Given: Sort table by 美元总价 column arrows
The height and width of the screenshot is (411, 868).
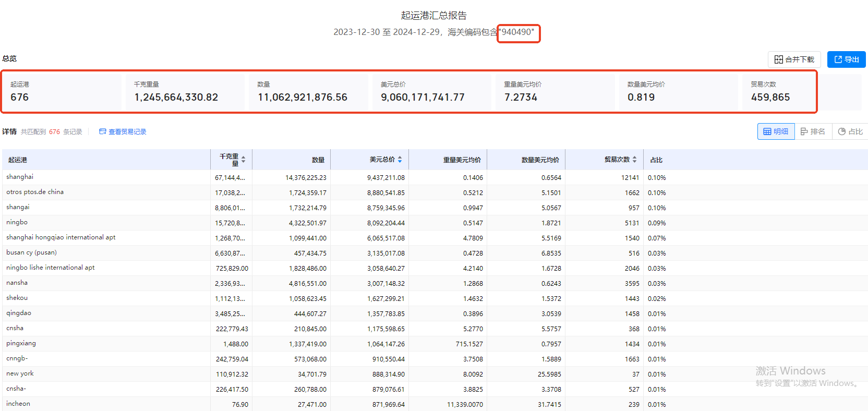Looking at the screenshot, I should [x=400, y=160].
